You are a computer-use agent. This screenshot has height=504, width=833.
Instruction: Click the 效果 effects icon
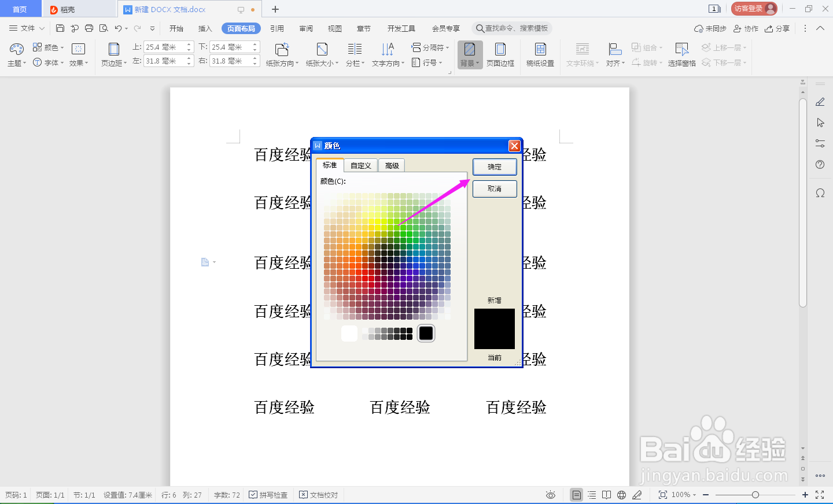click(x=78, y=49)
